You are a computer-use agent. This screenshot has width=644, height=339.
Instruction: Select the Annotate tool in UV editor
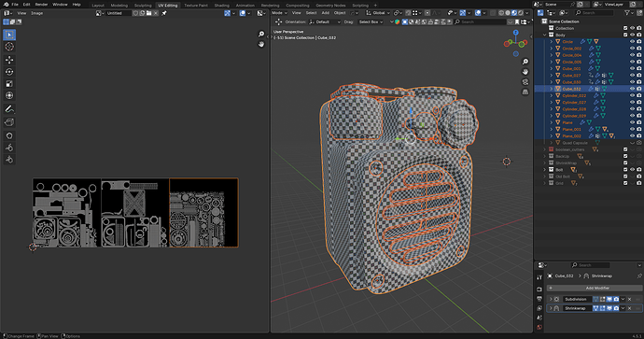click(x=9, y=109)
